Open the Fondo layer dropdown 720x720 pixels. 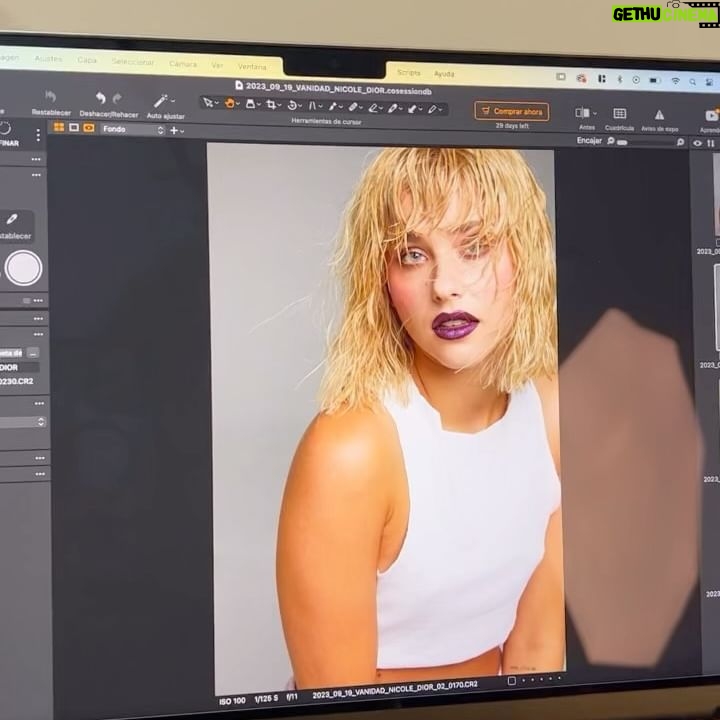pos(133,129)
